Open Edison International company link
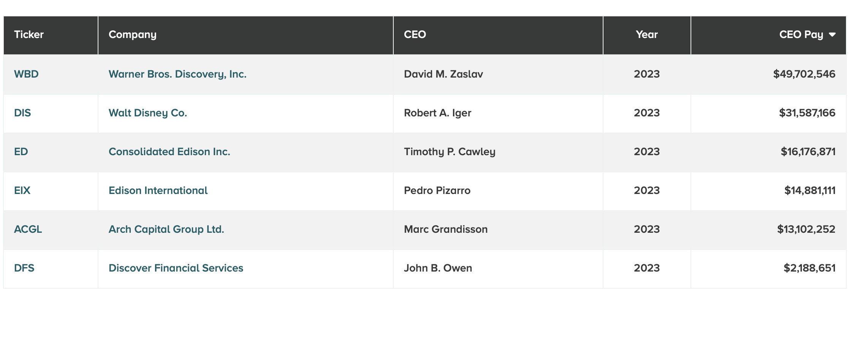 pyautogui.click(x=158, y=191)
